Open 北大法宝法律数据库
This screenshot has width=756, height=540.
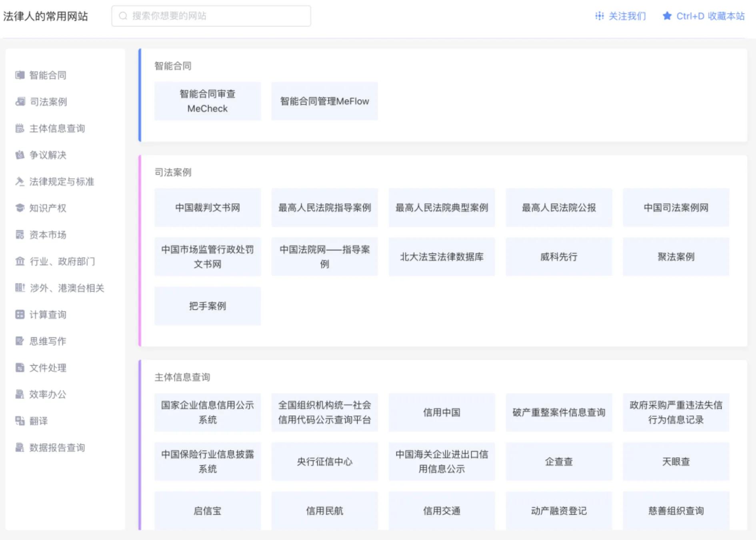tap(441, 257)
